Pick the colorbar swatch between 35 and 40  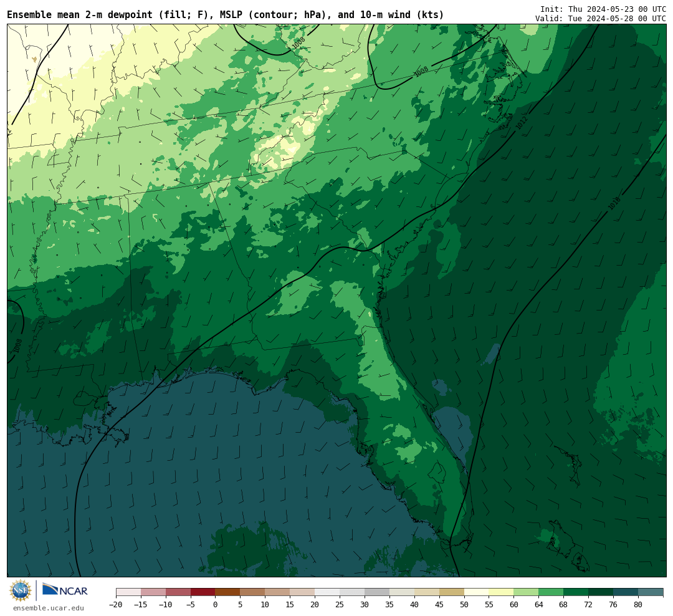pos(402,592)
